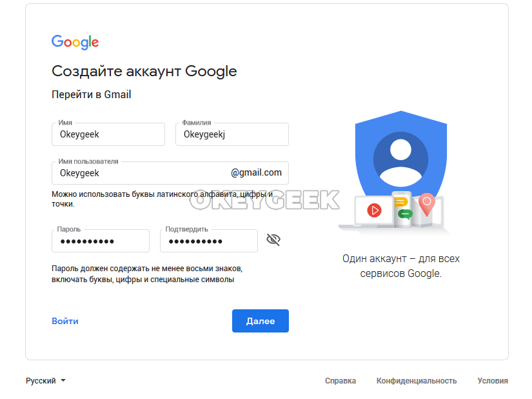Open the Конфиденциальность footer link
Screen dimensions: 532x399
[x=417, y=381]
